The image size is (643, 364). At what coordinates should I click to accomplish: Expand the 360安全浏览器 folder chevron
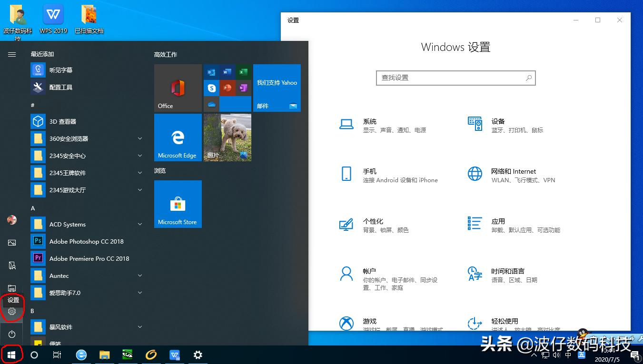coord(139,138)
